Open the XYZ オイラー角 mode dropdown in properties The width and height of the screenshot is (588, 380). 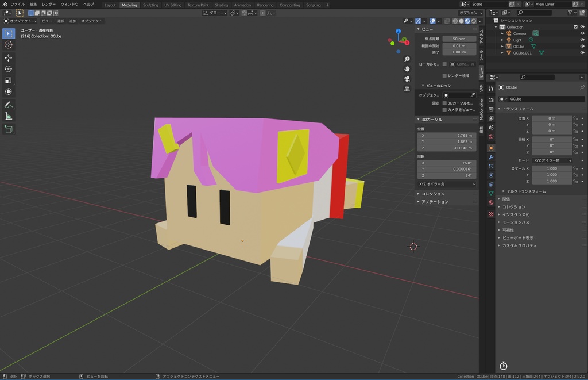(552, 160)
